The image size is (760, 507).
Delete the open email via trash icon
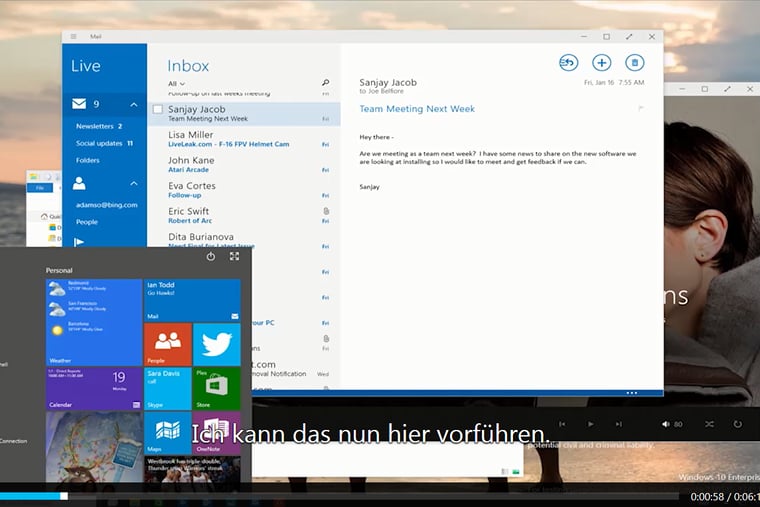[634, 63]
